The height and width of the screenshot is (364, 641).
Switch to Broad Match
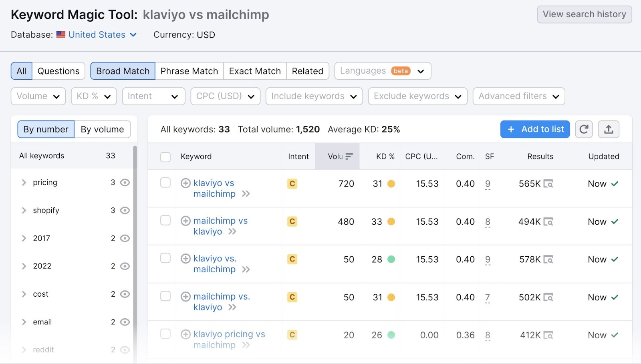(x=123, y=71)
